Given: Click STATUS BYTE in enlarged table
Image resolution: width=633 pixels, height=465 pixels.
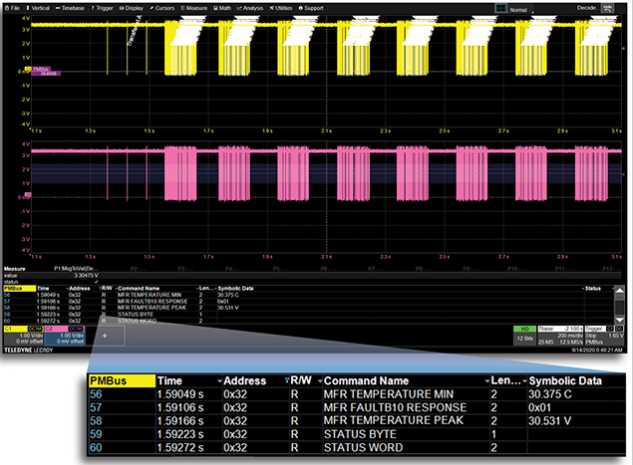Looking at the screenshot, I should coord(360,434).
